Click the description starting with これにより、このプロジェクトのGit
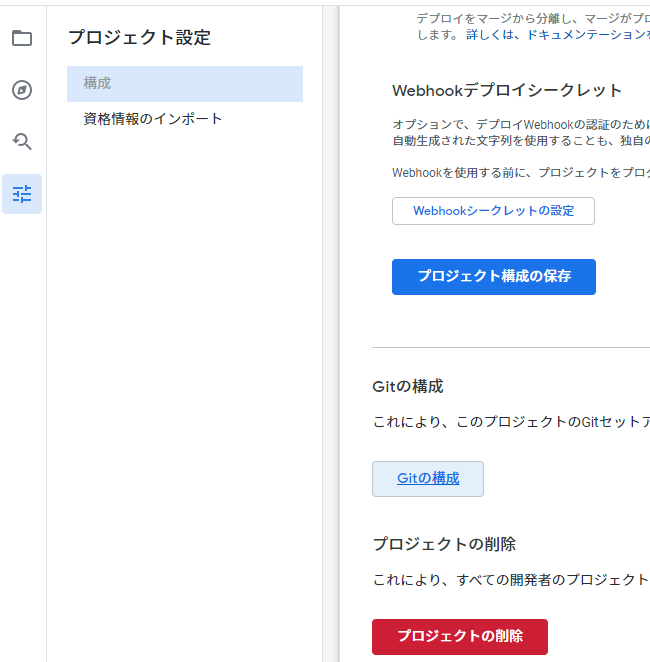 511,422
